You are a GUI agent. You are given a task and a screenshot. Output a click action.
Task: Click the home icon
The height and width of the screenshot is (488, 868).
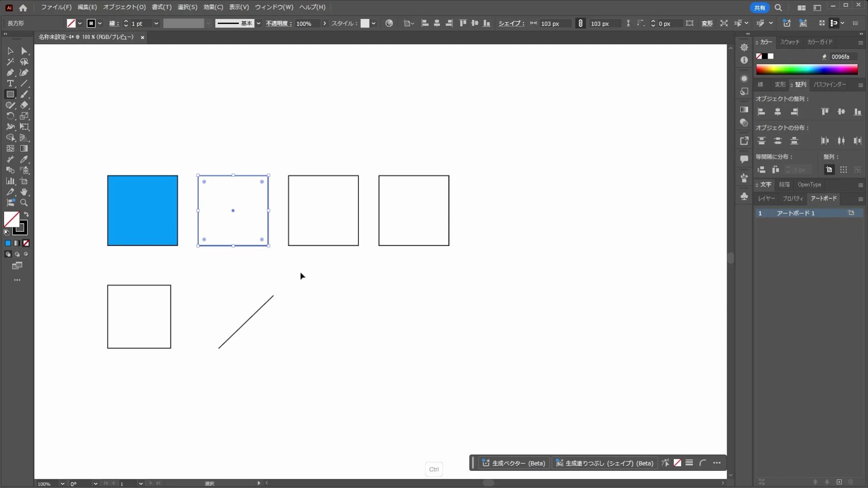23,8
